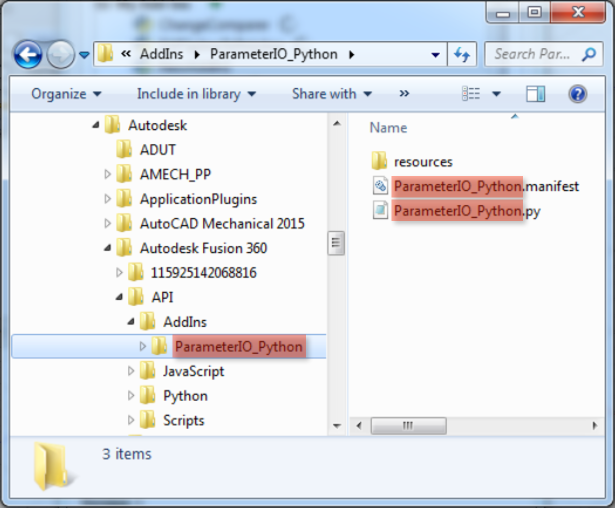This screenshot has width=615, height=508.
Task: Open the Help question mark icon
Action: tap(577, 94)
